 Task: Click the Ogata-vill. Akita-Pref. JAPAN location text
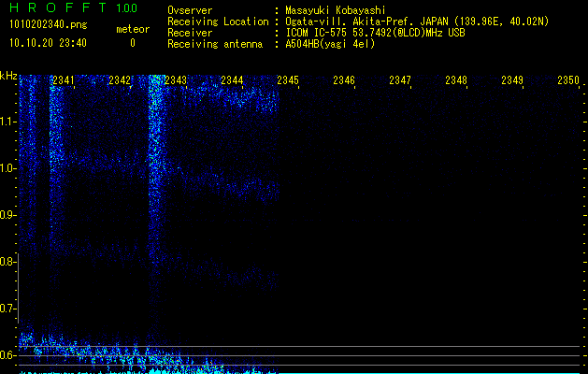click(x=417, y=22)
